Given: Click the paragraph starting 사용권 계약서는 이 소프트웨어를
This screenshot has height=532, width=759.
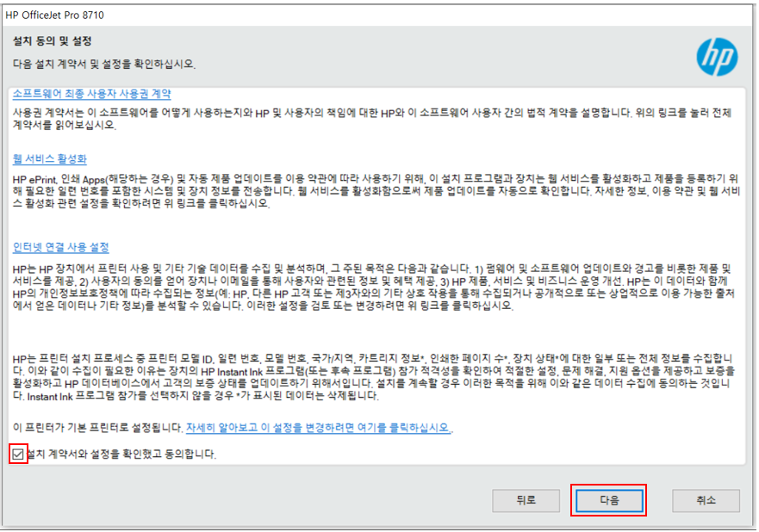Looking at the screenshot, I should pyautogui.click(x=372, y=119).
